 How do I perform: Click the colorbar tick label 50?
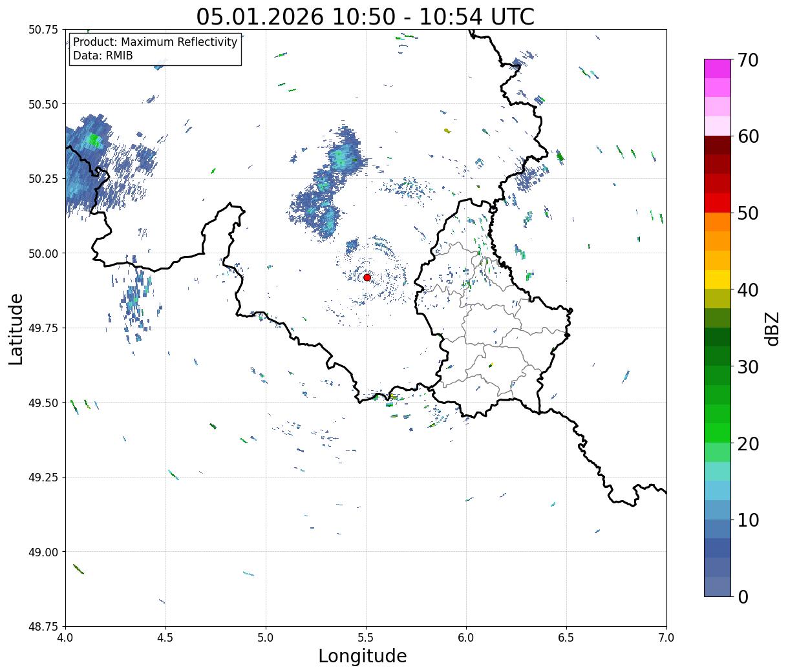[748, 213]
